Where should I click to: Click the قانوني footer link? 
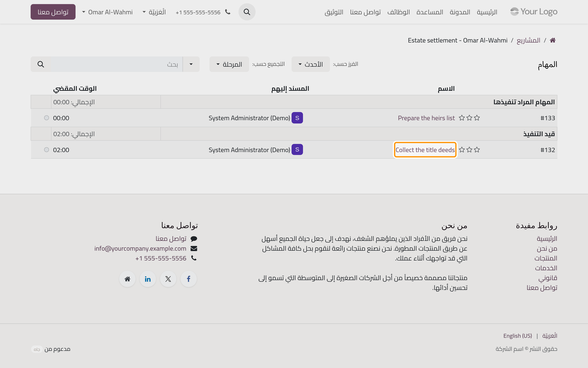548,278
